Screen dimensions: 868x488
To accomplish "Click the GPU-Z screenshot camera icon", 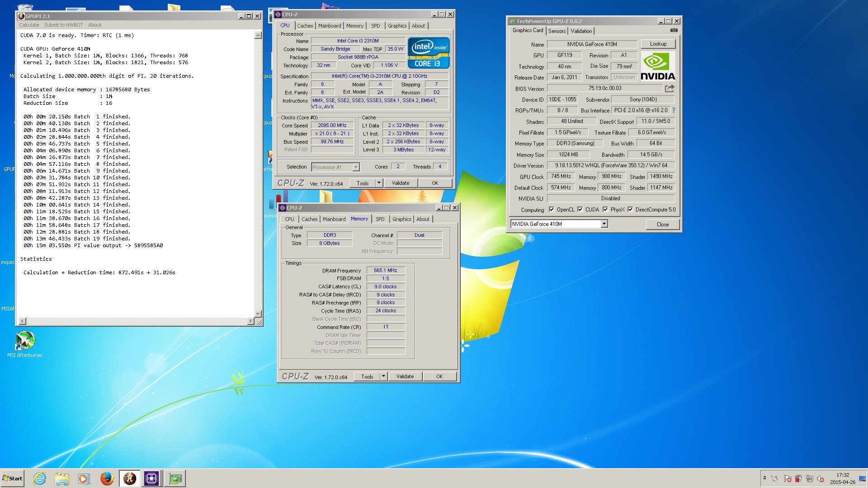I will click(x=674, y=30).
